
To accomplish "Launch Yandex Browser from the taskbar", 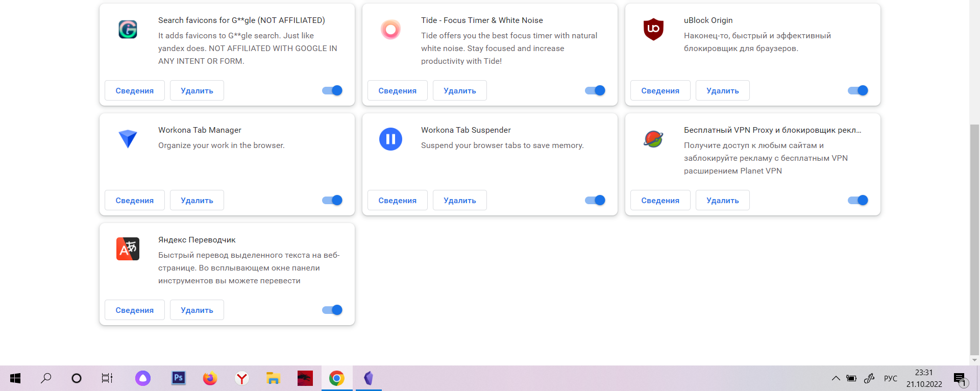I will coord(241,378).
